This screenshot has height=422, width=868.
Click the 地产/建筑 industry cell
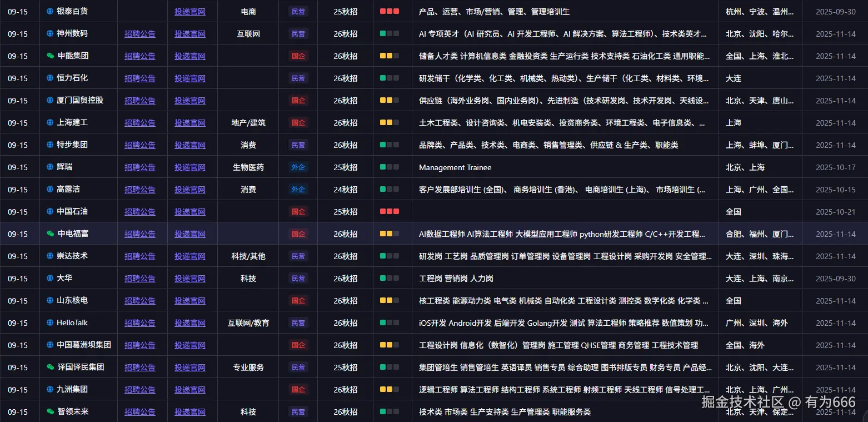pyautogui.click(x=248, y=123)
